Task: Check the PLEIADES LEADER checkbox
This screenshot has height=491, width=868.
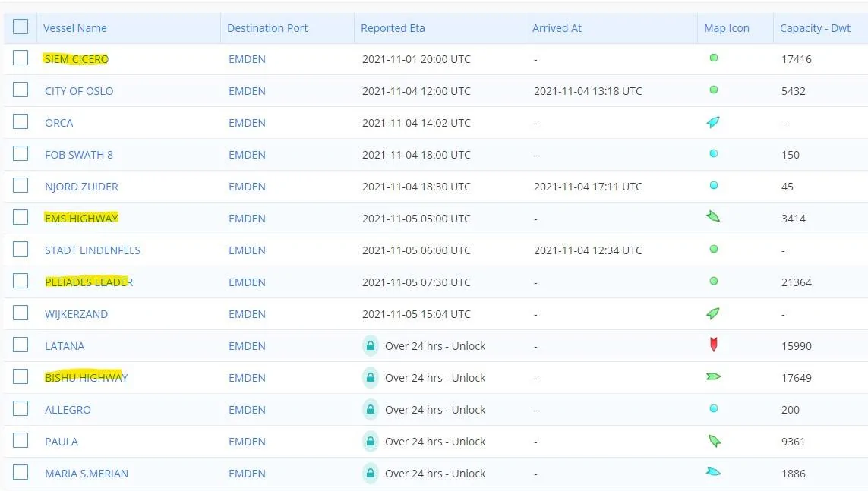Action: 21,281
